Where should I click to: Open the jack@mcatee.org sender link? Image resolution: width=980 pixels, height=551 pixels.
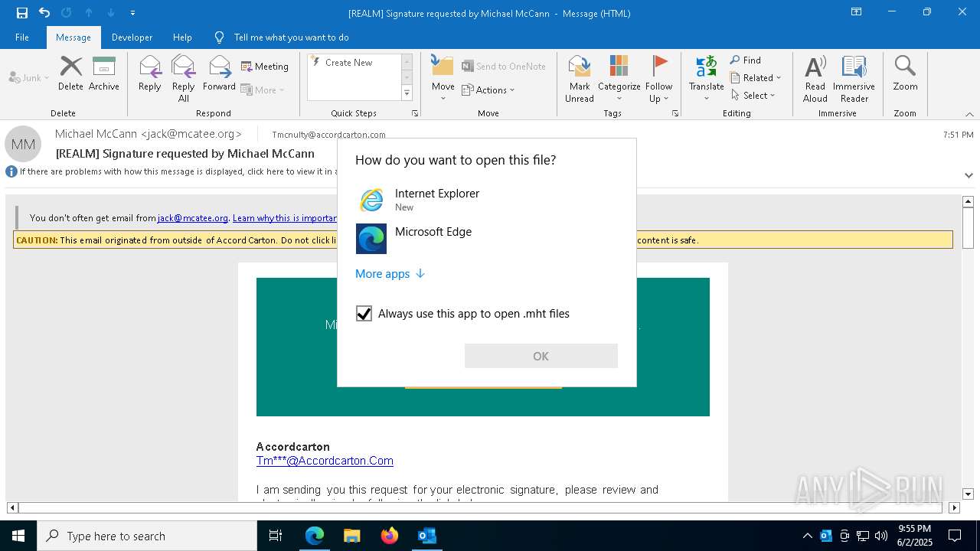pos(193,218)
